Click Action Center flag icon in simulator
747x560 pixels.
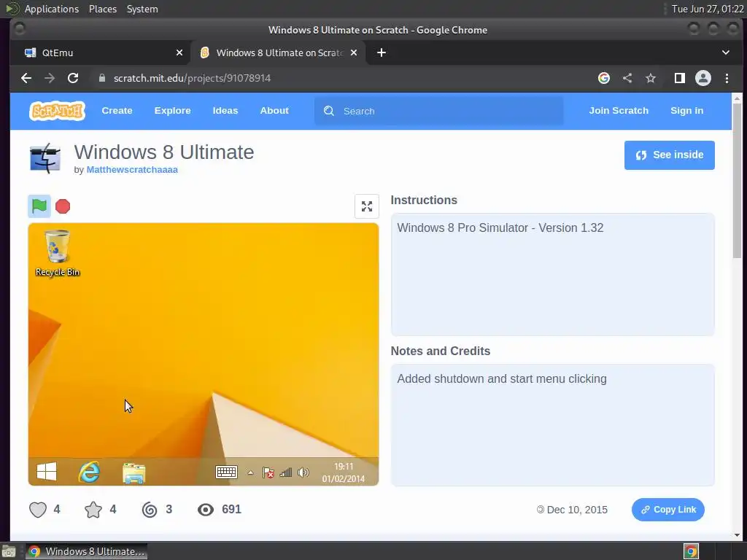pyautogui.click(x=268, y=472)
